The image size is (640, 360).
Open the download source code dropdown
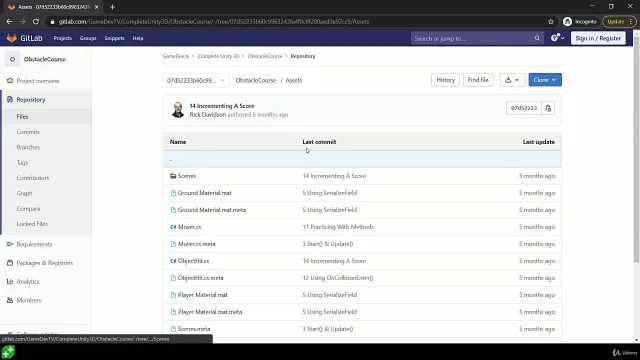512,80
